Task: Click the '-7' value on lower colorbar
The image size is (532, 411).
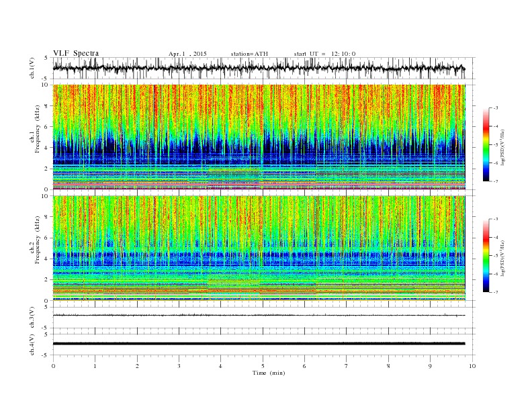Action: (x=496, y=292)
